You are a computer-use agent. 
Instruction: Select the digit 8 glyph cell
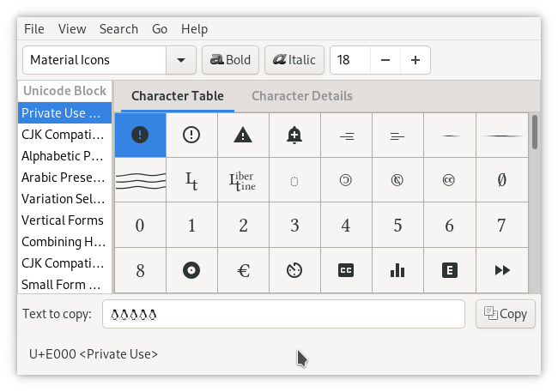pyautogui.click(x=140, y=270)
